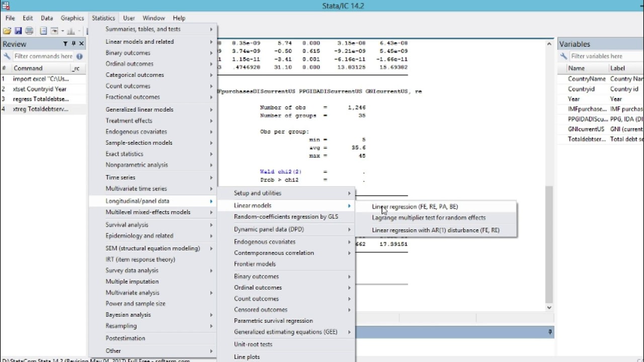644x362 pixels.
Task: Click the Stata application icon in the title bar
Action: [x=6, y=6]
